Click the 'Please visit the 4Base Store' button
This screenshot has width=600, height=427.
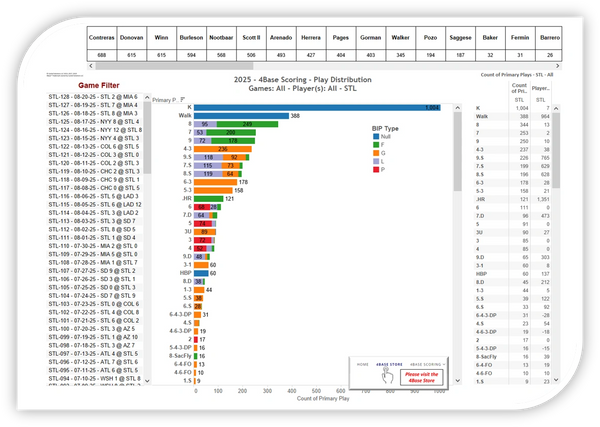pyautogui.click(x=421, y=379)
